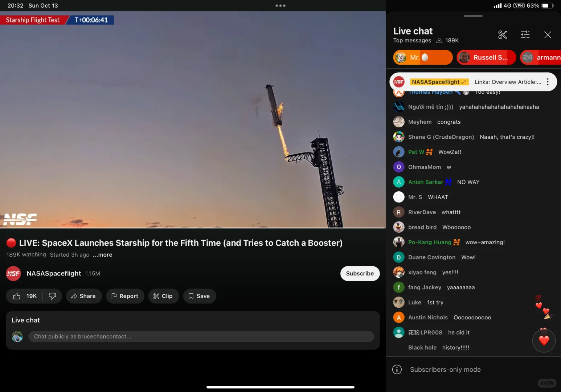
Task: Share the livestream video
Action: pos(84,296)
